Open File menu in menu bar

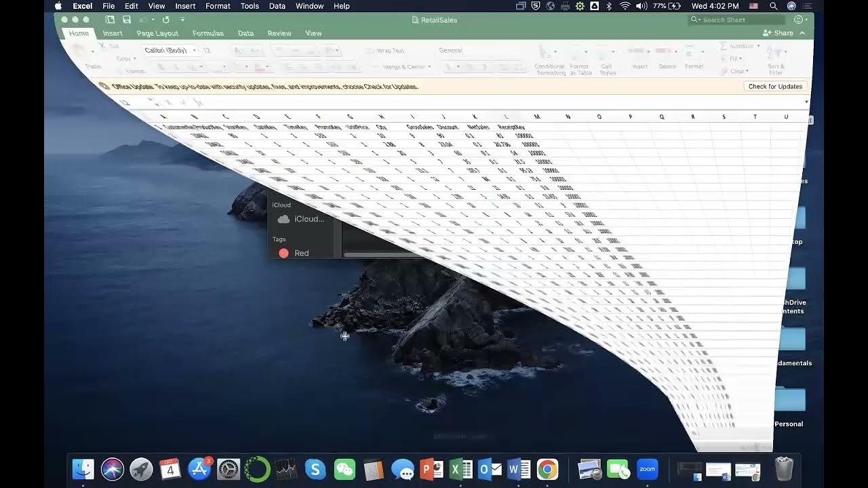point(108,6)
